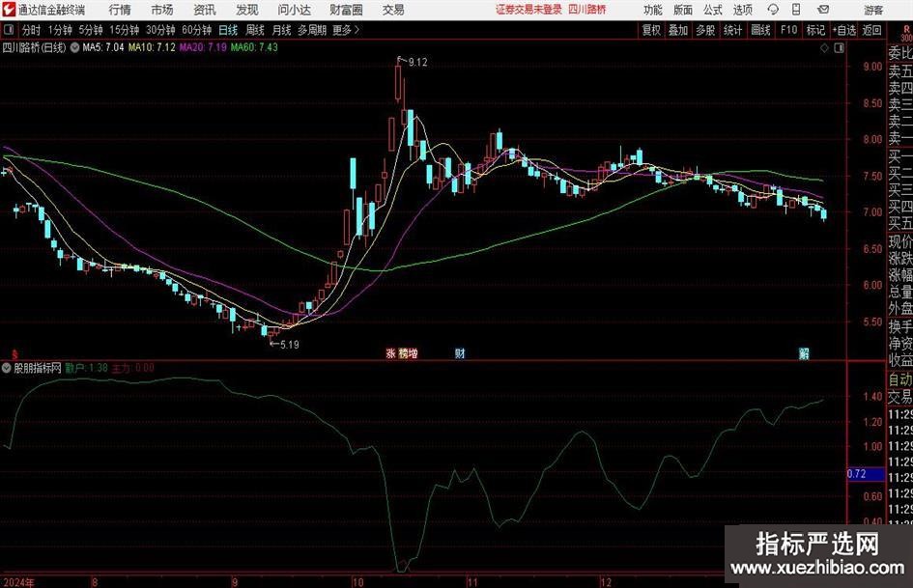Click the 股朋指标网 indicator name
913x588 pixels.
(x=38, y=368)
